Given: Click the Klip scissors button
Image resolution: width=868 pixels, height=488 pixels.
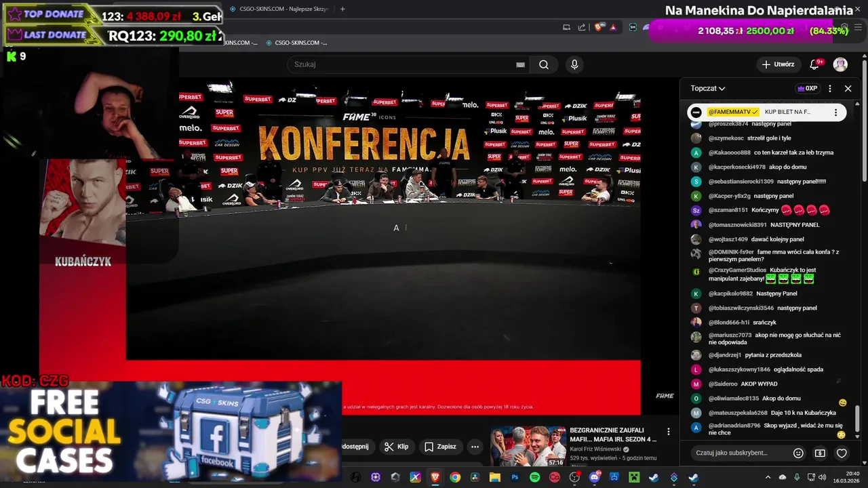Looking at the screenshot, I should (x=396, y=447).
